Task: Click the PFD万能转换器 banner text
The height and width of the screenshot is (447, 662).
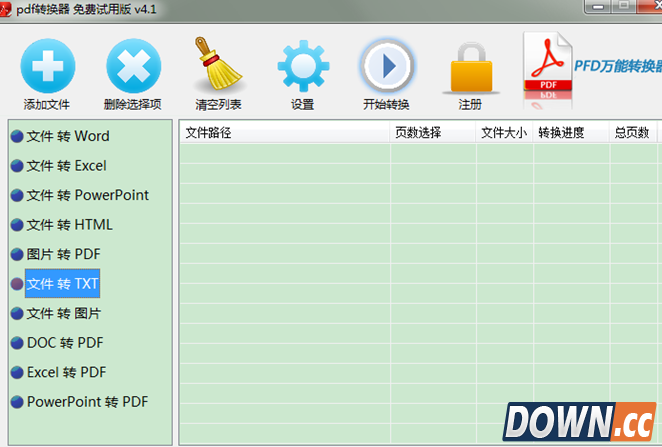Action: point(618,66)
